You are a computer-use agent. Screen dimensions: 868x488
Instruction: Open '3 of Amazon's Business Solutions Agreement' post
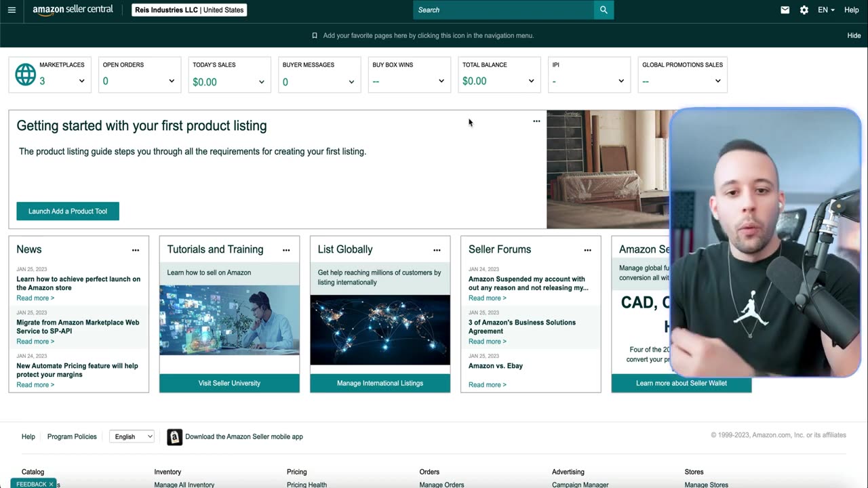522,327
